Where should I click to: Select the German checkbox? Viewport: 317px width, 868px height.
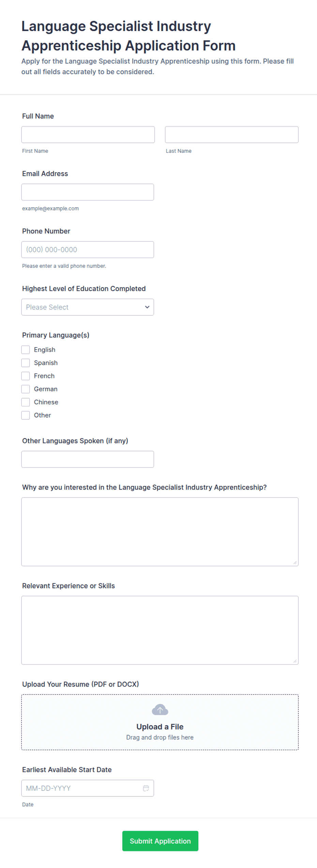coord(26,389)
